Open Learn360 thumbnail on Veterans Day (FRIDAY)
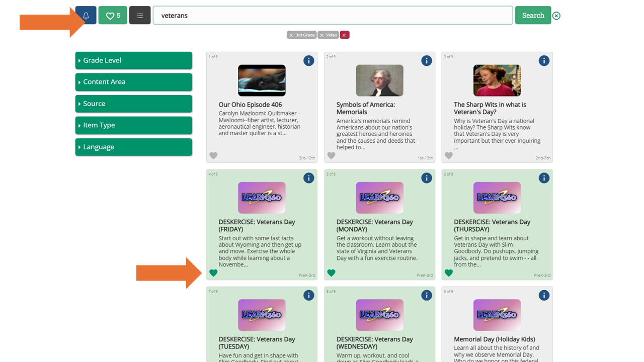This screenshot has height=362, width=644. [x=262, y=198]
